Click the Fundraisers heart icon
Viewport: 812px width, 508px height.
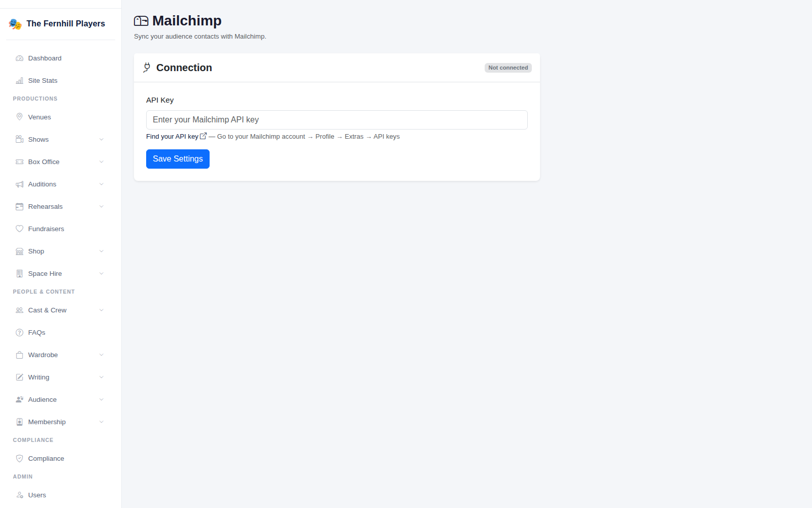(19, 229)
